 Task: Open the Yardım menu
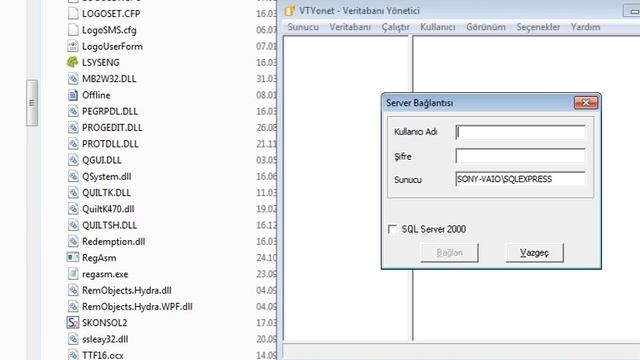point(585,27)
